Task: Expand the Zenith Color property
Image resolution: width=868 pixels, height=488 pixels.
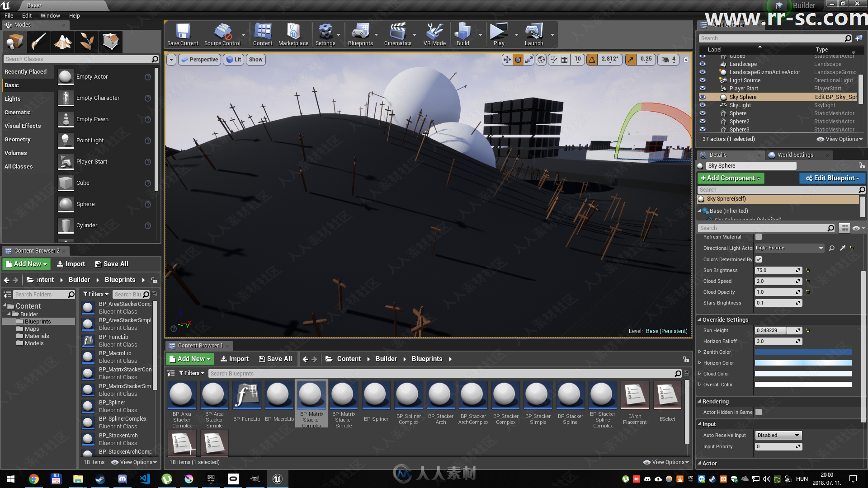Action: (x=700, y=352)
